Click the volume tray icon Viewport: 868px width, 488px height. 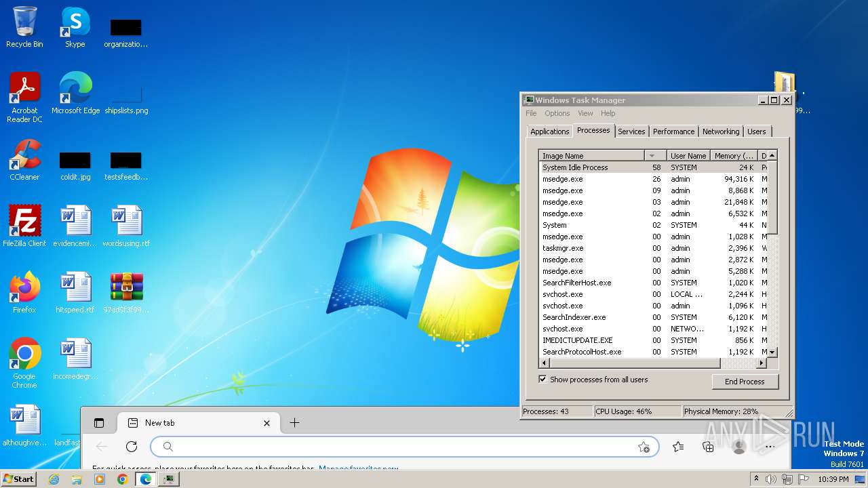(x=771, y=479)
